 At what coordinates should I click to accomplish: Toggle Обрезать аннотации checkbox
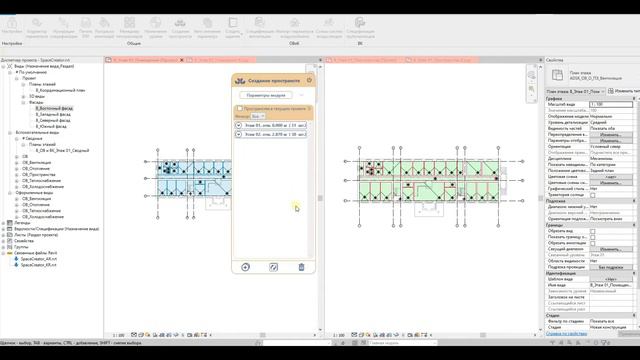593,243
